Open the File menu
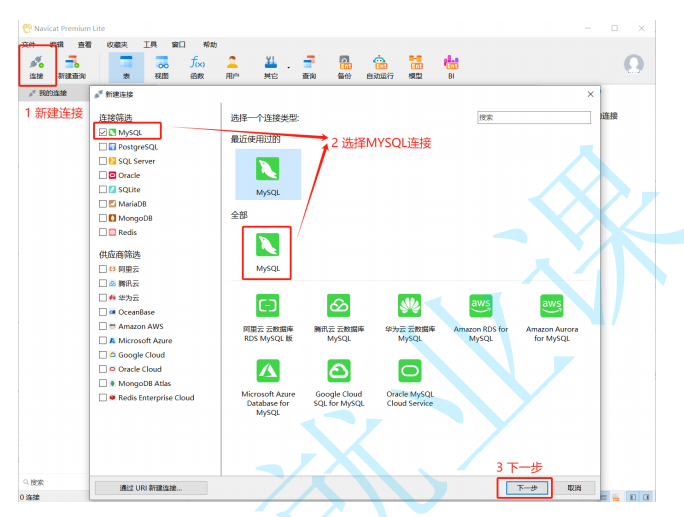Viewport: 684px width, 517px height. pyautogui.click(x=28, y=45)
